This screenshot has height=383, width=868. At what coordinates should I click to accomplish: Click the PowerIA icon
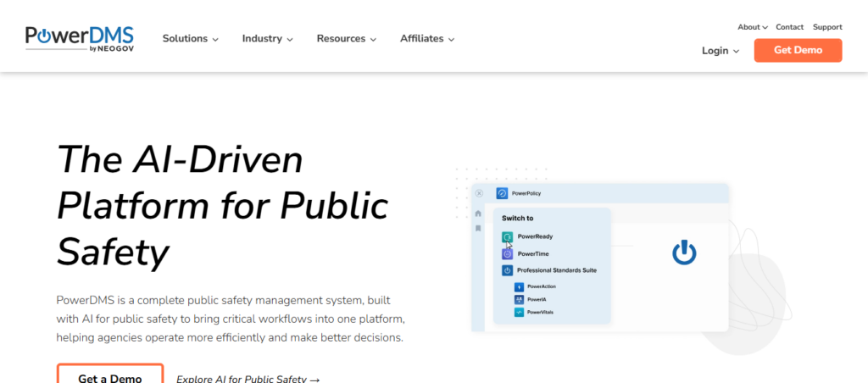point(520,300)
